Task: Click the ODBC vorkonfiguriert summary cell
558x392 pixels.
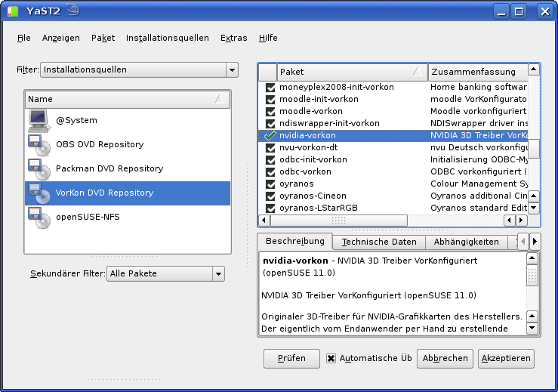Action: point(478,172)
